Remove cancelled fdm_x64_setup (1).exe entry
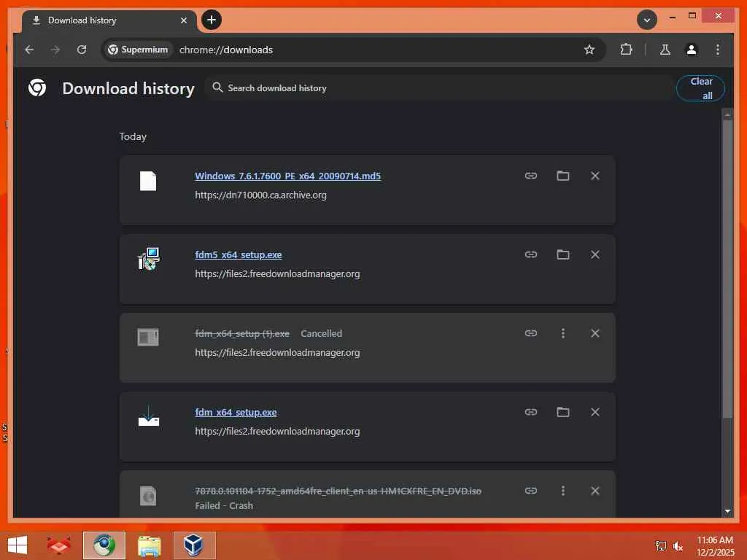 point(595,332)
